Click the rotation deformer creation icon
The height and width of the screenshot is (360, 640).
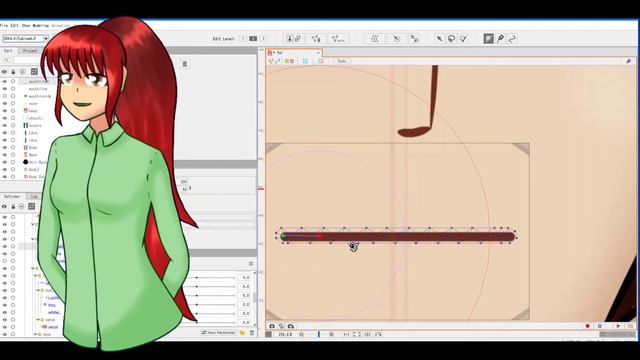(x=396, y=39)
